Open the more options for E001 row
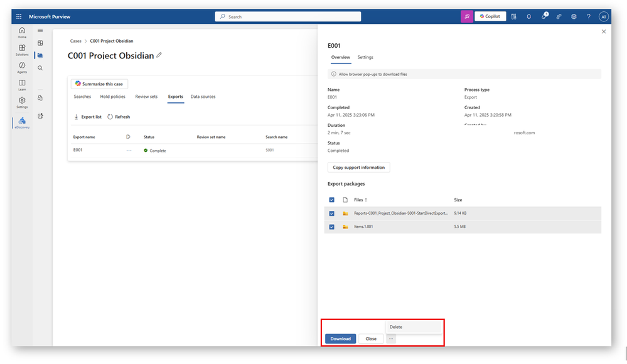Screen dimensions: 627x364 click(x=129, y=151)
